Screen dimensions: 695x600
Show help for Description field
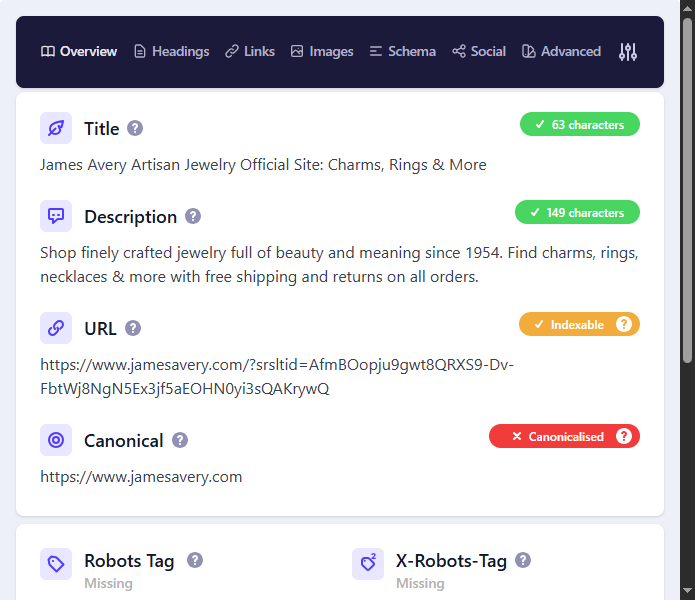pos(193,216)
